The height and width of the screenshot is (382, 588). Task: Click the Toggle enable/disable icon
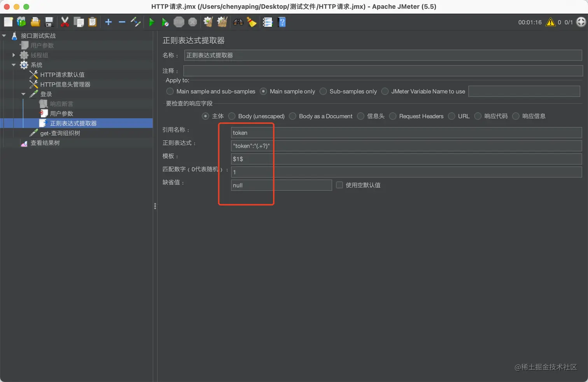(x=136, y=22)
